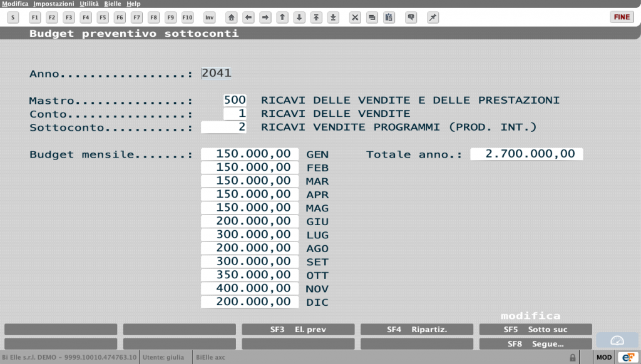Click 'Utente: giulia' in status bar
641x364 pixels.
(163, 358)
